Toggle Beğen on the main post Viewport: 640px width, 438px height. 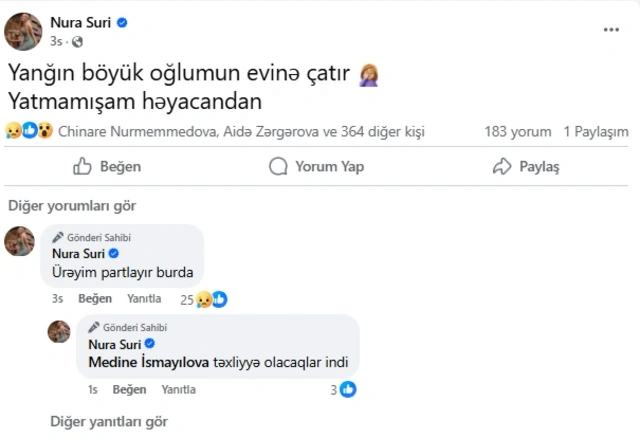pos(107,167)
